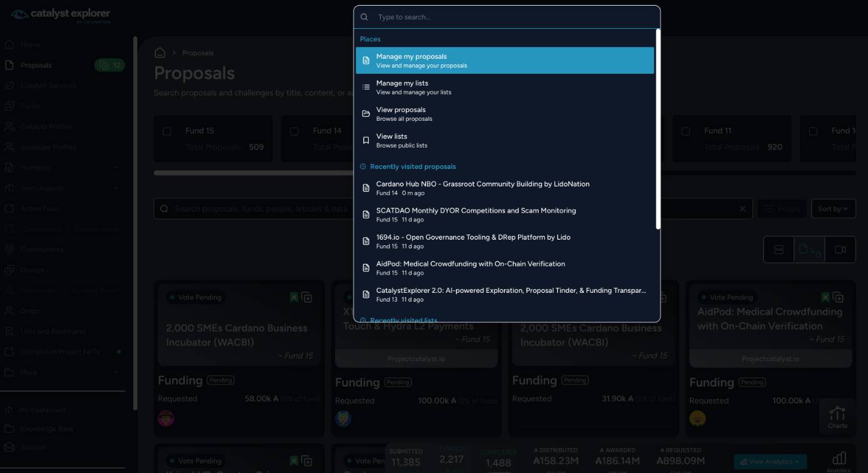The height and width of the screenshot is (473, 868).
Task: Tick the Fund 15 checkbox
Action: pyautogui.click(x=167, y=131)
